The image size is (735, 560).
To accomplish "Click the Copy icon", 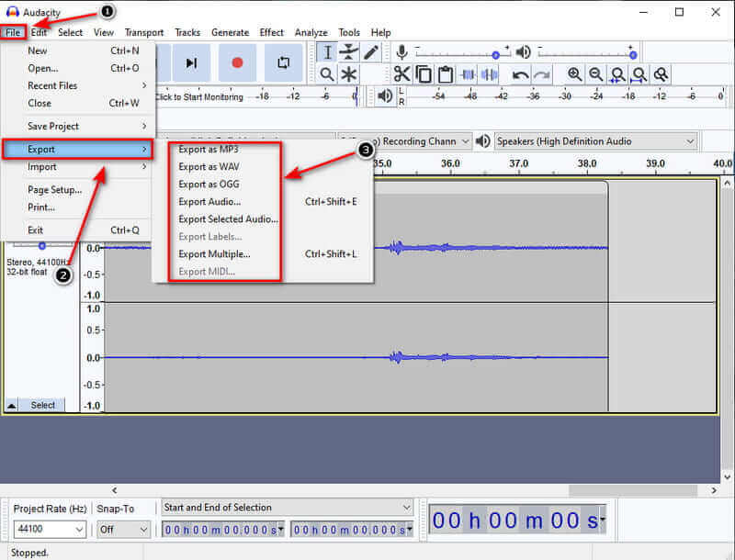I will click(x=424, y=74).
